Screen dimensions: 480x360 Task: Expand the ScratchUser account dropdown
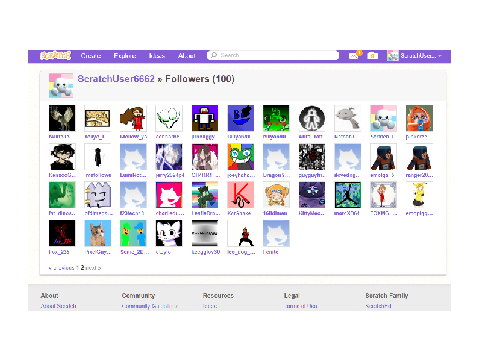coord(415,56)
